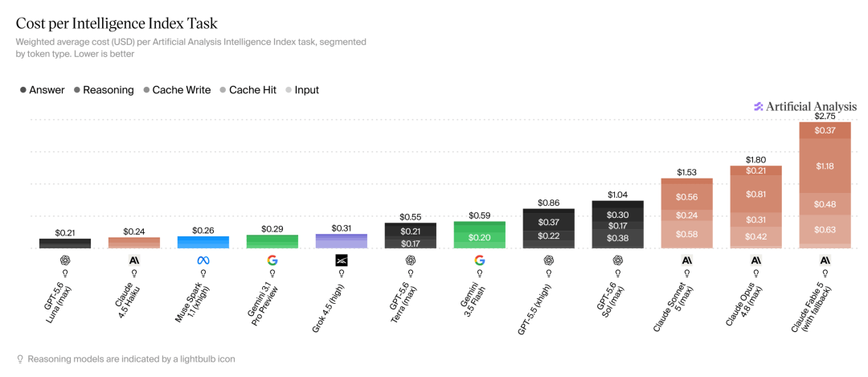Screen dimensions: 868x377
Task: Click the $0.58 segment in Claude Sonnet 5 bar
Action: (x=687, y=234)
